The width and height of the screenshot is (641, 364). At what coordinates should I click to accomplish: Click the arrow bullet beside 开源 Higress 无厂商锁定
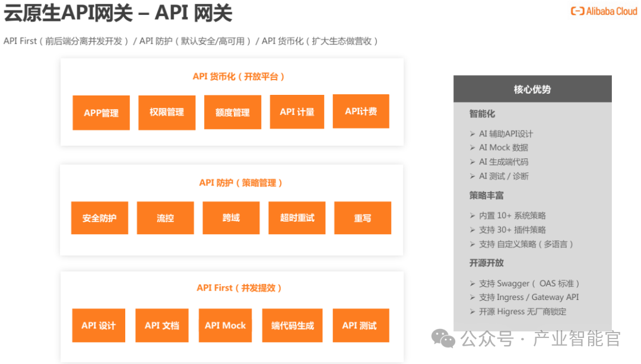pyautogui.click(x=472, y=312)
